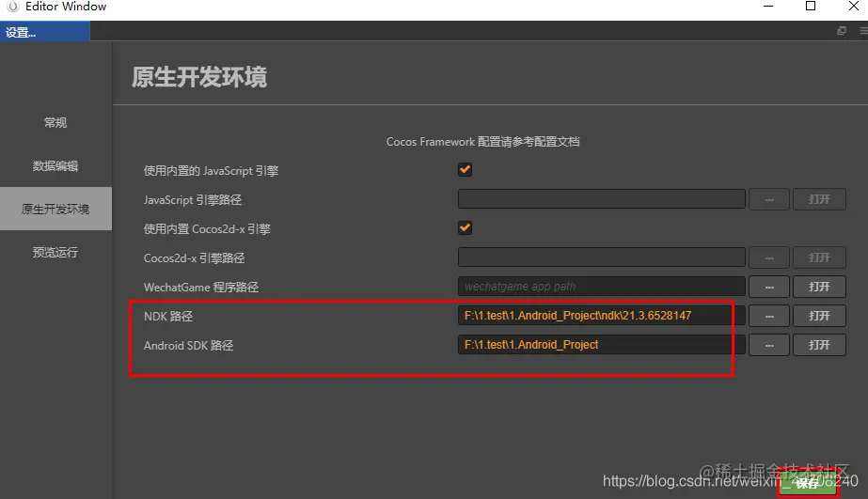Viewport: 868px width, 499px height.
Task: Save settings with the green 保存 button
Action: click(x=808, y=484)
